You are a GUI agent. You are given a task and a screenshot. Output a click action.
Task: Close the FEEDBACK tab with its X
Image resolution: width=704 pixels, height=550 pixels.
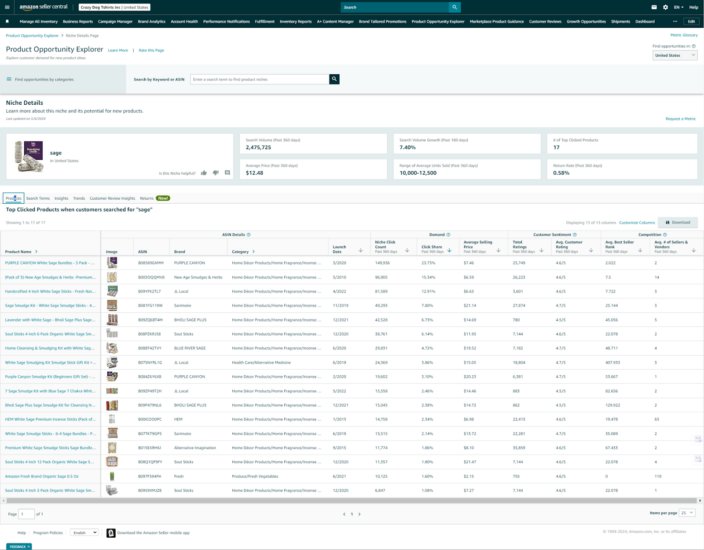point(28,546)
